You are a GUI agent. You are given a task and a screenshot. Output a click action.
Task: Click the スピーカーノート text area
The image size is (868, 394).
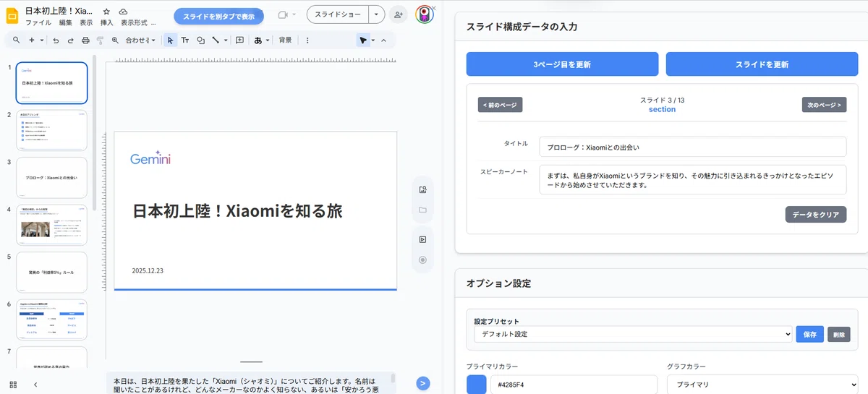tap(692, 179)
